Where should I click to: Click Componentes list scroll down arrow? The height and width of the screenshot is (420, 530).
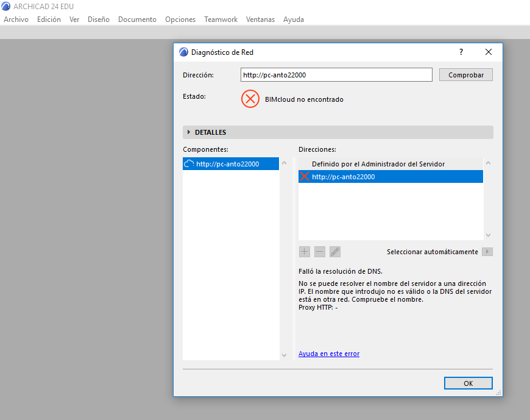tap(284, 355)
